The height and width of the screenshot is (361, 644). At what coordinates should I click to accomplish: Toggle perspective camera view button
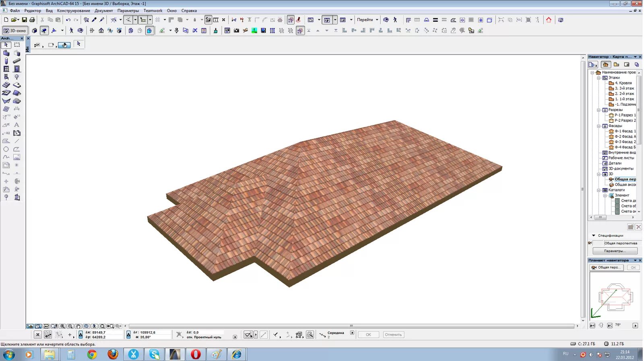(x=44, y=31)
